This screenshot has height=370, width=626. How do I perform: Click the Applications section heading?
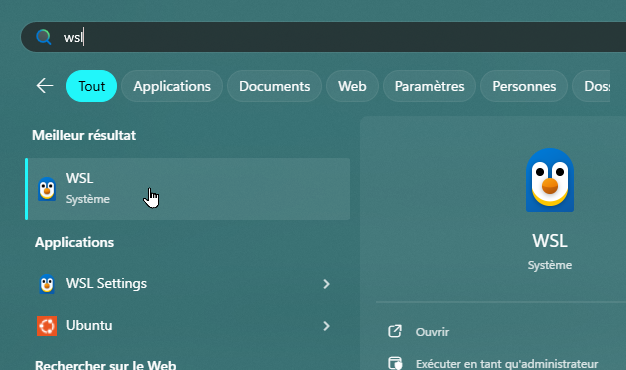point(74,242)
